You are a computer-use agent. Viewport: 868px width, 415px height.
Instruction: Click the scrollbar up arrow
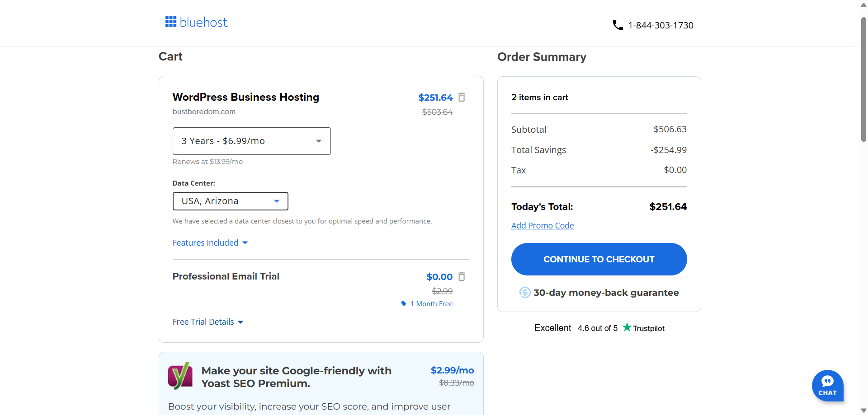863,5
